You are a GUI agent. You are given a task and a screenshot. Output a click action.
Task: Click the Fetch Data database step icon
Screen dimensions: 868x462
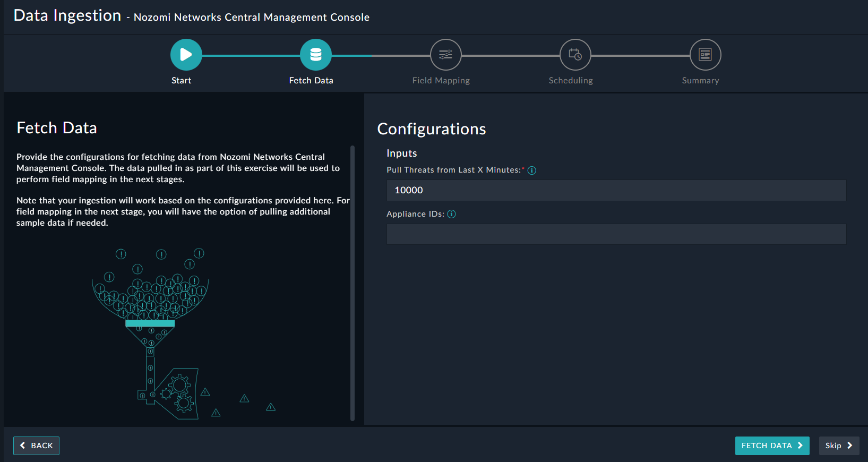point(316,55)
